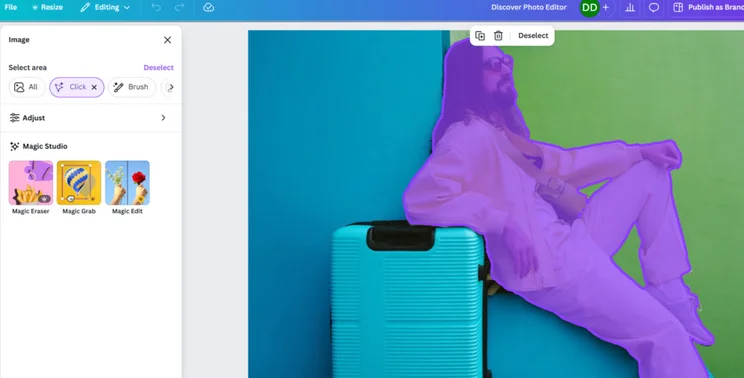Select the All area option
Viewport: 744px width, 378px height.
tap(27, 87)
